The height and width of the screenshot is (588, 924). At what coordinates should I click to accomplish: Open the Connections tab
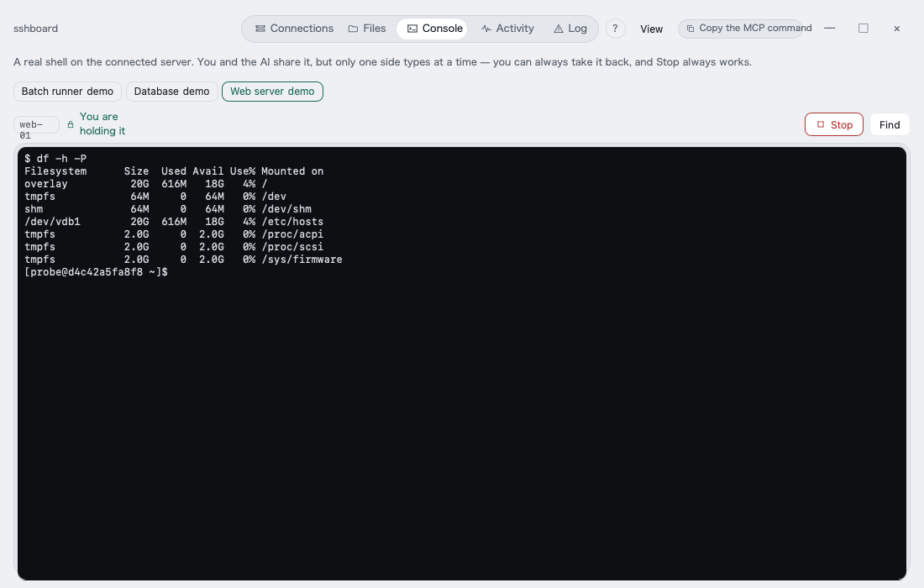[x=294, y=29]
